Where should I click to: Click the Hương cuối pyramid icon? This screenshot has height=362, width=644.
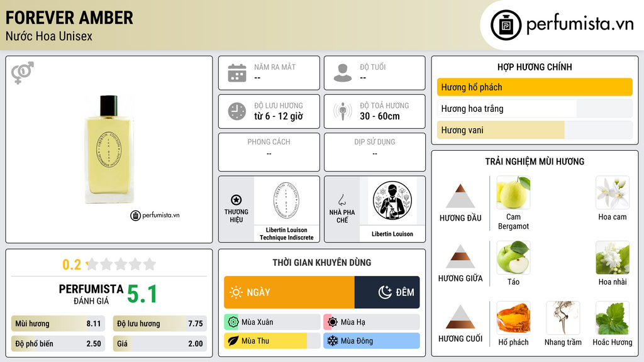pos(460,317)
